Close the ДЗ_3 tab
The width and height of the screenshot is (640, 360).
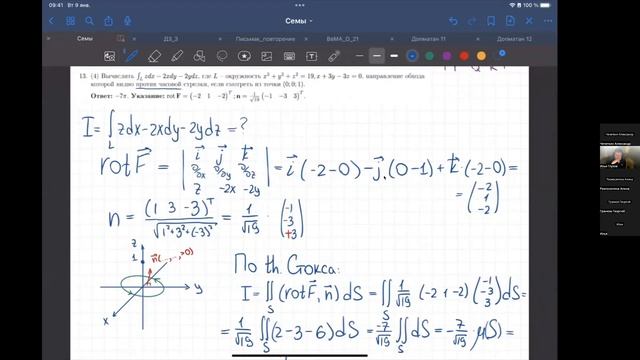tap(134, 39)
